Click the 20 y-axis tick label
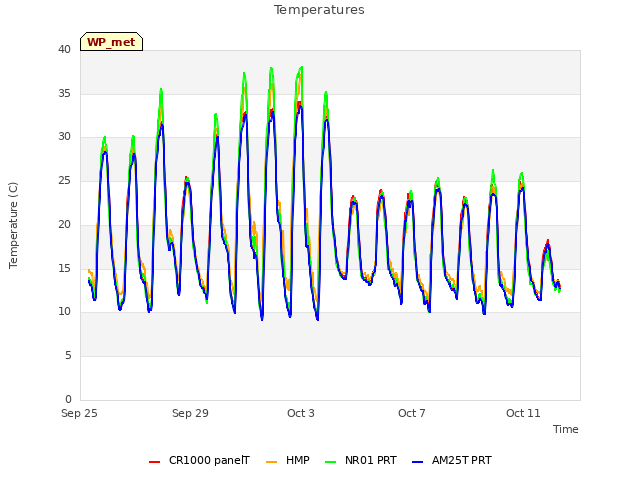This screenshot has width=640, height=480. pos(64,224)
